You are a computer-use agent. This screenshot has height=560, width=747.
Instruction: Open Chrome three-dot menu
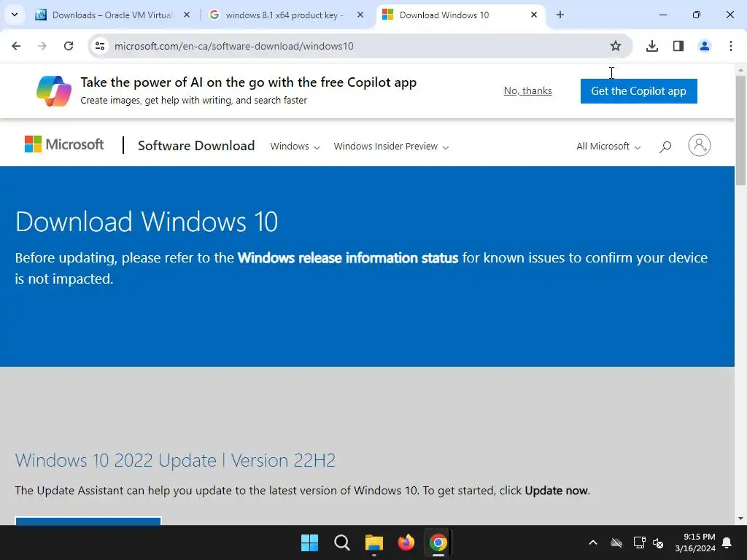(731, 46)
